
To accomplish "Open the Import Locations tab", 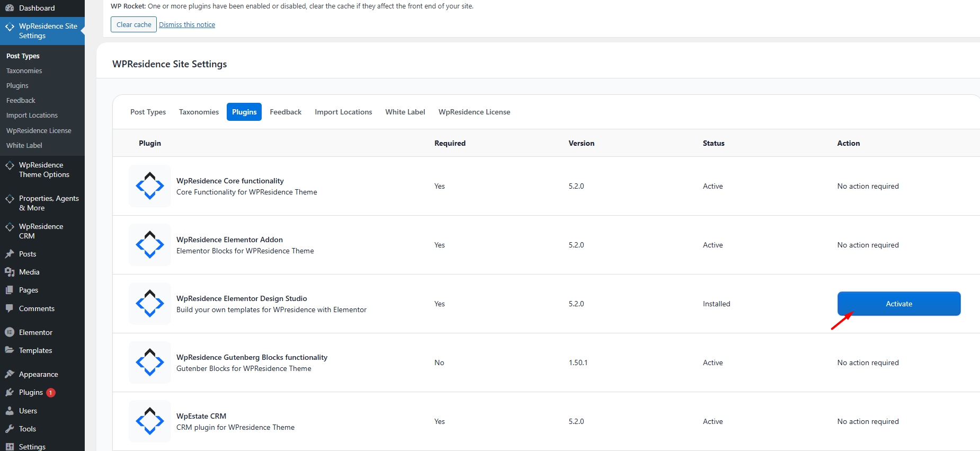I will [343, 112].
